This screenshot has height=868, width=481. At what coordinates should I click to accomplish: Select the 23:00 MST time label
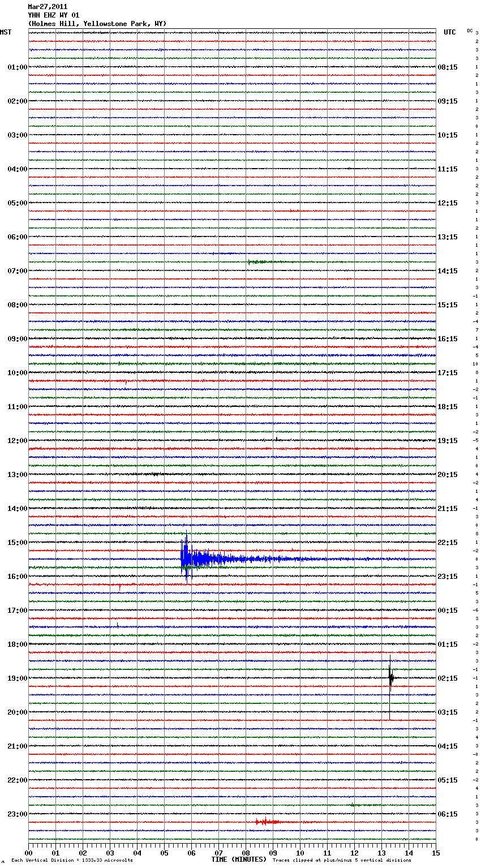point(18,814)
